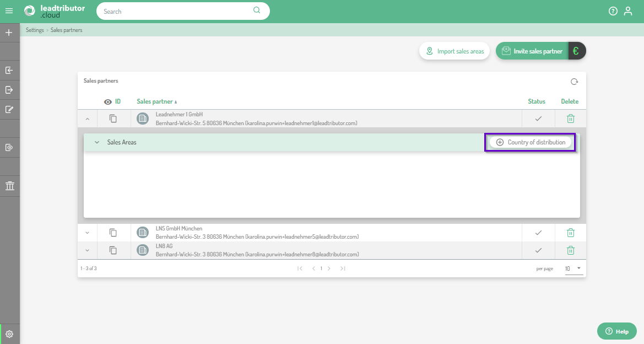The width and height of the screenshot is (644, 344).
Task: Sort by Sales partner column header
Action: click(x=155, y=101)
